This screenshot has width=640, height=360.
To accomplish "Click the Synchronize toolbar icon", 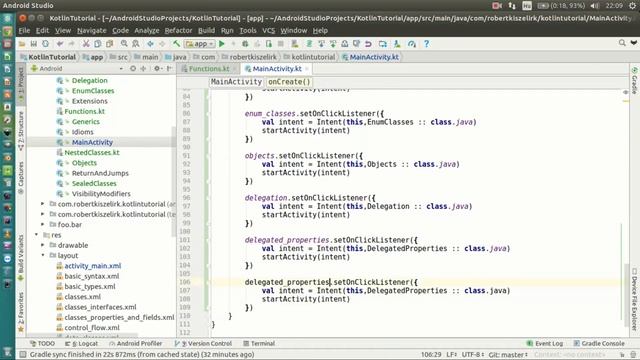I will click(x=45, y=44).
